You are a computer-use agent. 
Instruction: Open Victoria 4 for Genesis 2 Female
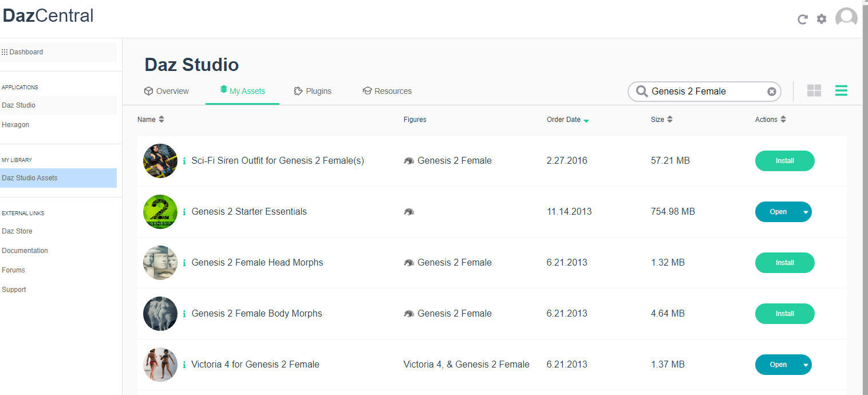pyautogui.click(x=778, y=365)
